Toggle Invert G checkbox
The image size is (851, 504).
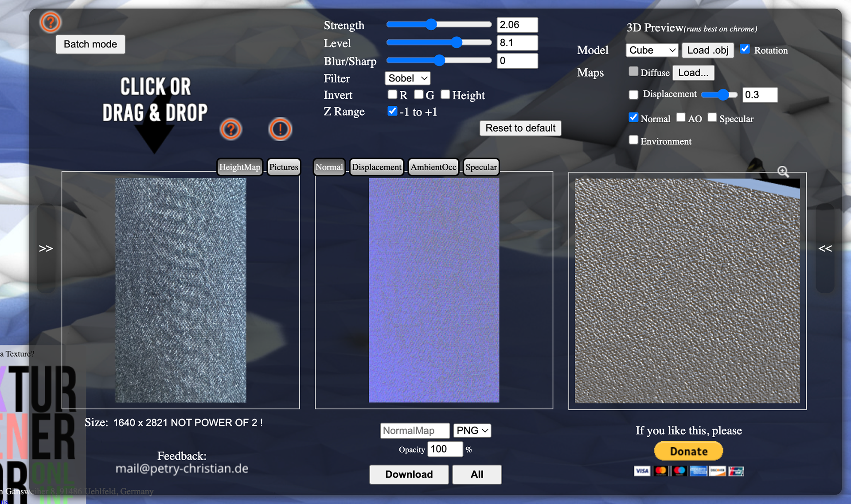tap(418, 94)
